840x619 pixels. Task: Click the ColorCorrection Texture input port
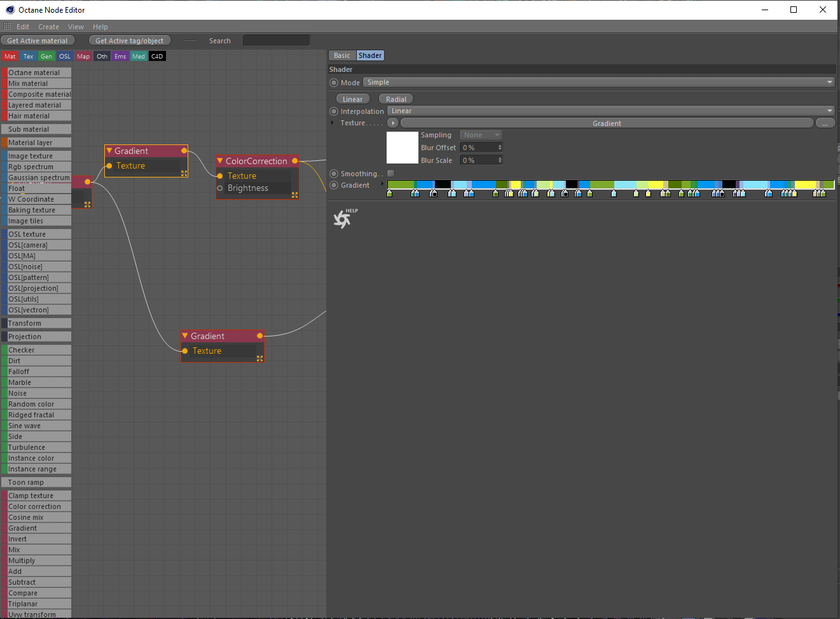220,176
